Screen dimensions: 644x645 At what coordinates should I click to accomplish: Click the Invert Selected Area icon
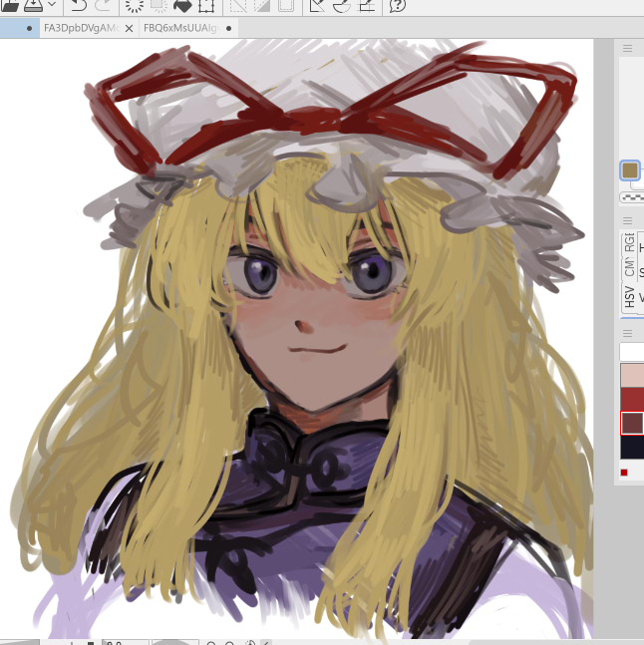coord(261,5)
